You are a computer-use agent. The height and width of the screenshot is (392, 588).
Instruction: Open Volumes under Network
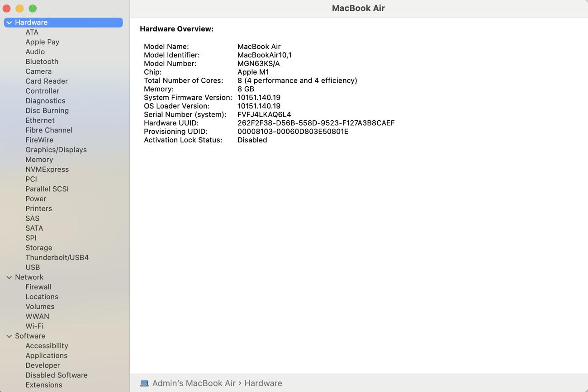coord(40,307)
